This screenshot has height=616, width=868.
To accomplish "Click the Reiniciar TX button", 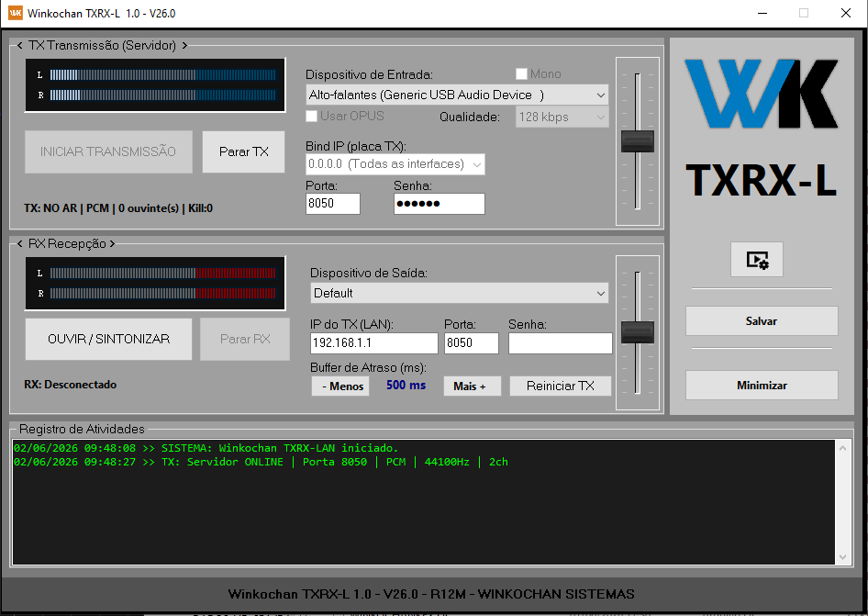I will [561, 386].
